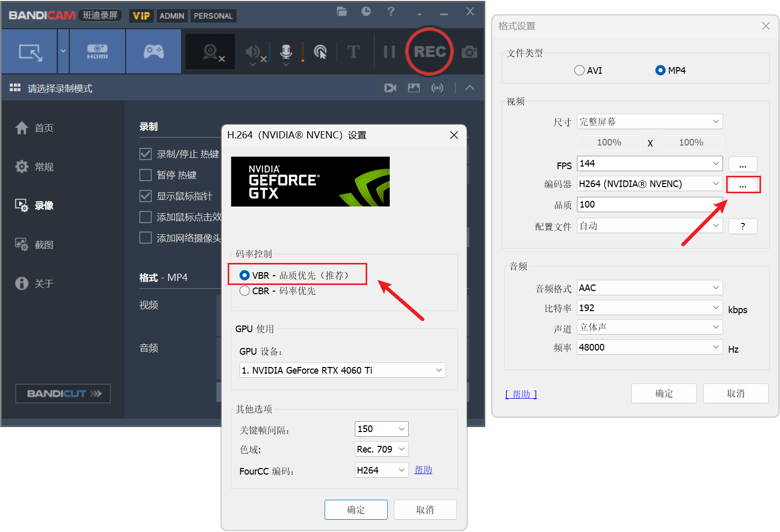Click the pause recording icon
Viewport: 780px width, 532px height.
point(389,52)
